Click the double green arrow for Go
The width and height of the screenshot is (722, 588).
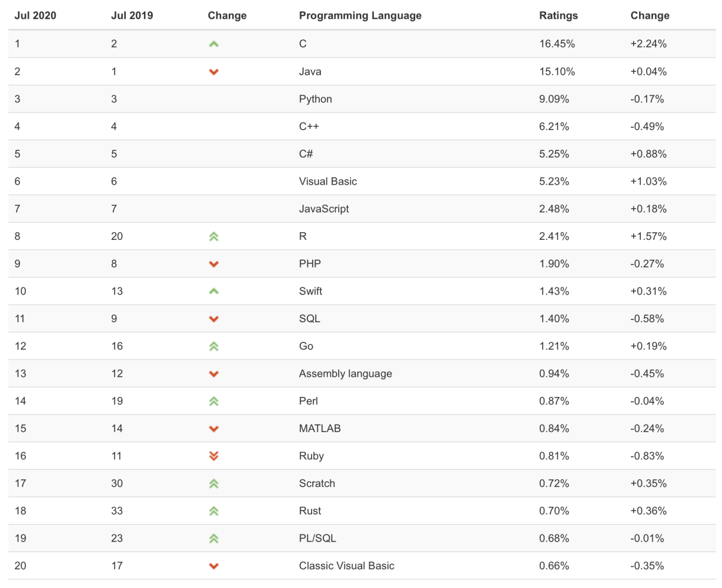click(x=214, y=346)
